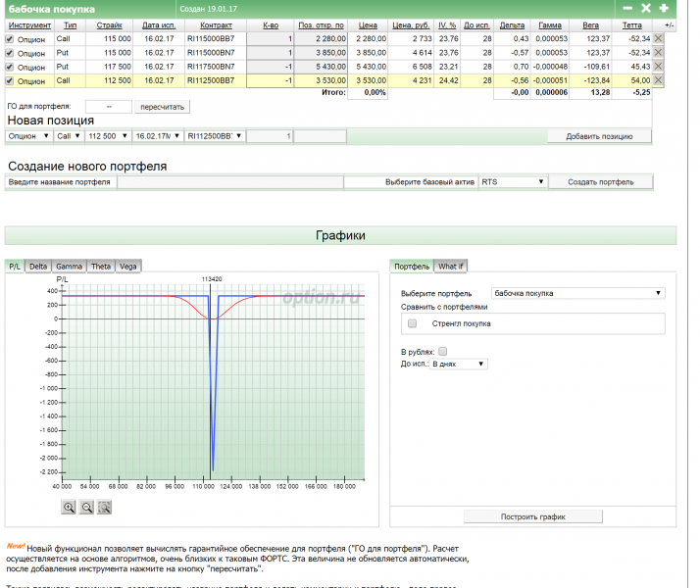
Task: Click the X icon in green portfolio header
Action: coord(646,8)
